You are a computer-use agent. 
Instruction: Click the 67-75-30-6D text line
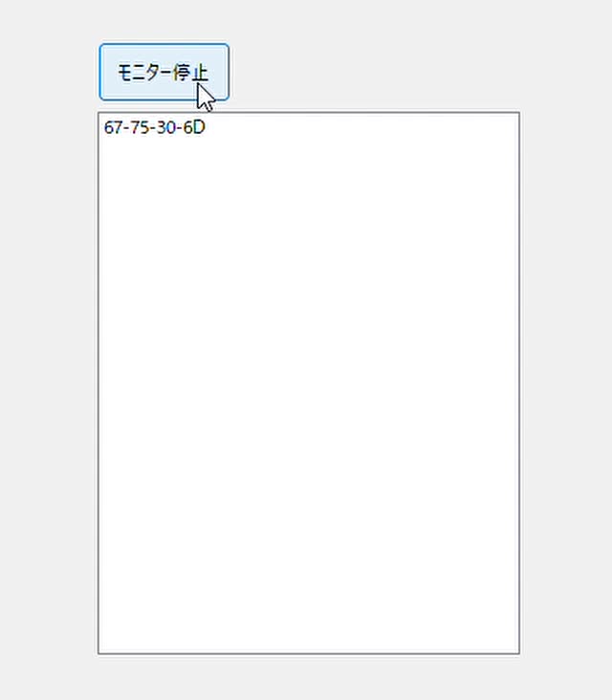(155, 128)
